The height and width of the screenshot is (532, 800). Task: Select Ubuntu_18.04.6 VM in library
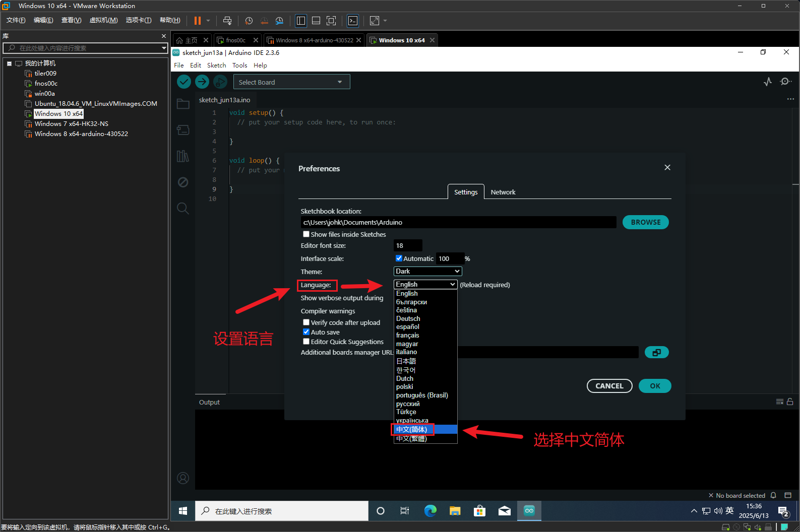pos(96,104)
